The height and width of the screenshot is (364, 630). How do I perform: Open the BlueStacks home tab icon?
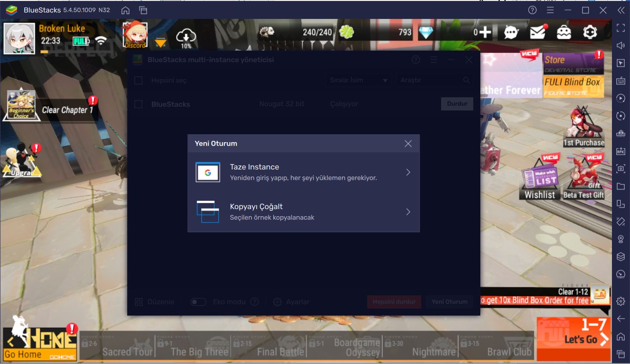pos(125,10)
